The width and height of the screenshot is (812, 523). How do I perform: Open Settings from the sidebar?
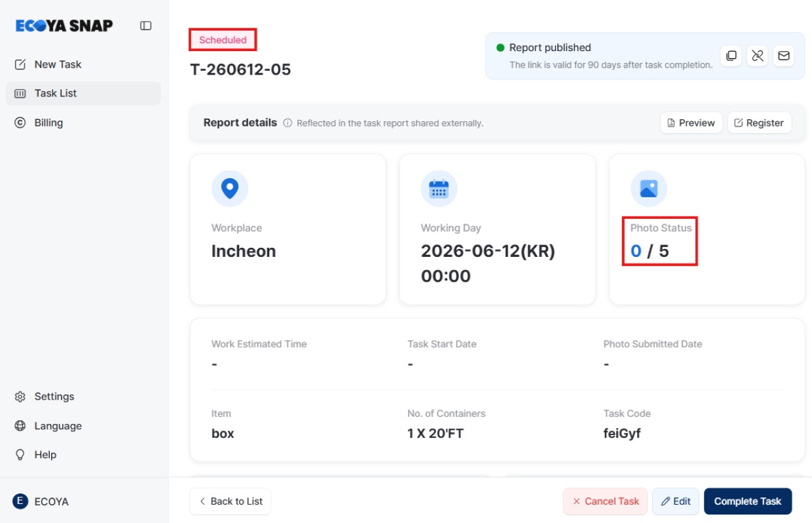(x=83, y=397)
